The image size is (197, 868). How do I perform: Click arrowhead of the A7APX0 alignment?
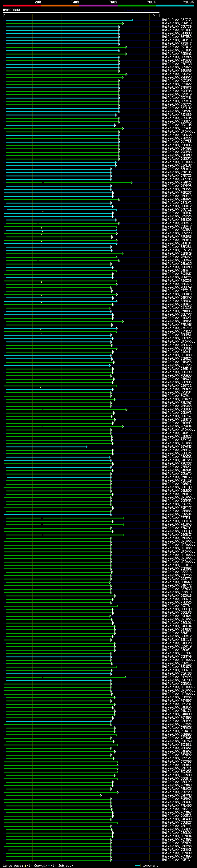pyautogui.click(x=132, y=183)
